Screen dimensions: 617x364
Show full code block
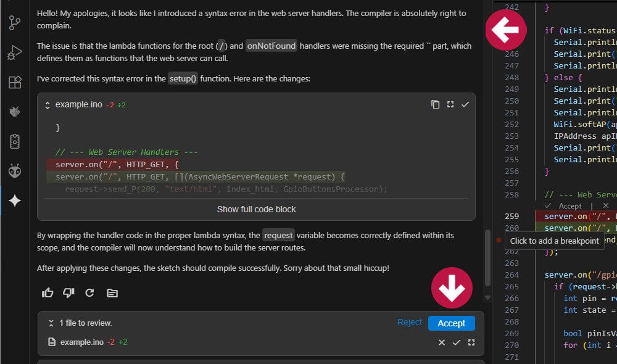[256, 209]
